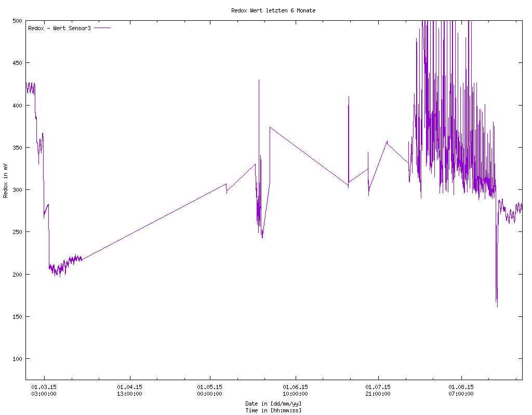Click the time label 03:00:00

[44, 394]
